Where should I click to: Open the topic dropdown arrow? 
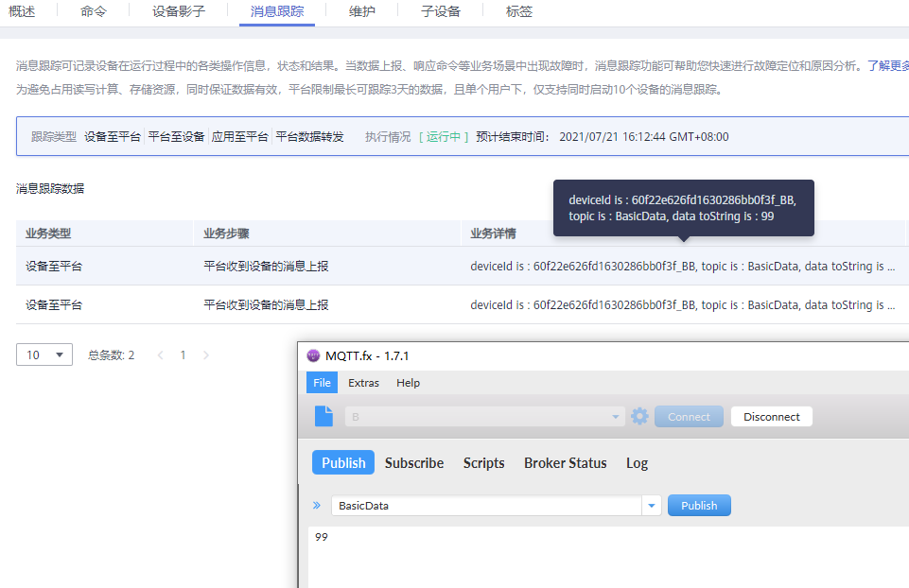[x=652, y=506]
